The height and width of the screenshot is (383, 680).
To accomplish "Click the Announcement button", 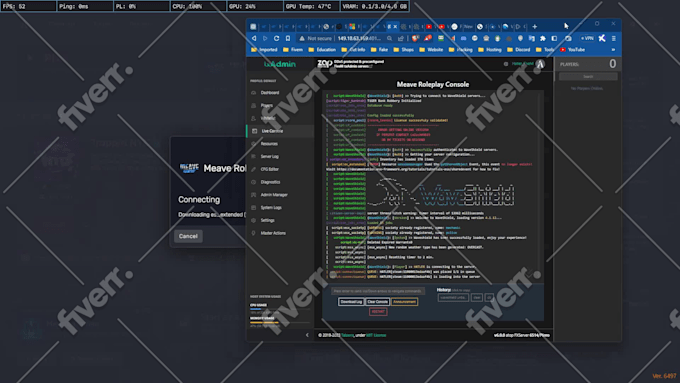I will click(404, 302).
